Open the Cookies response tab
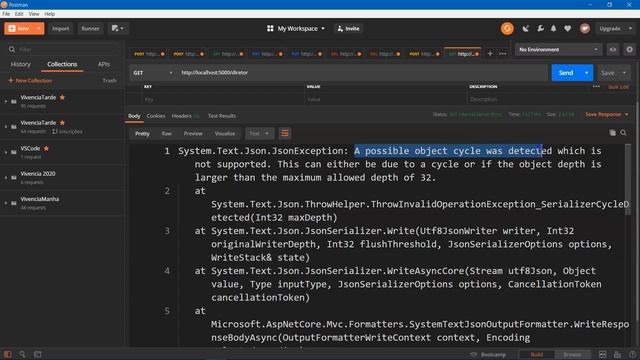The height and width of the screenshot is (360, 640). (x=156, y=116)
